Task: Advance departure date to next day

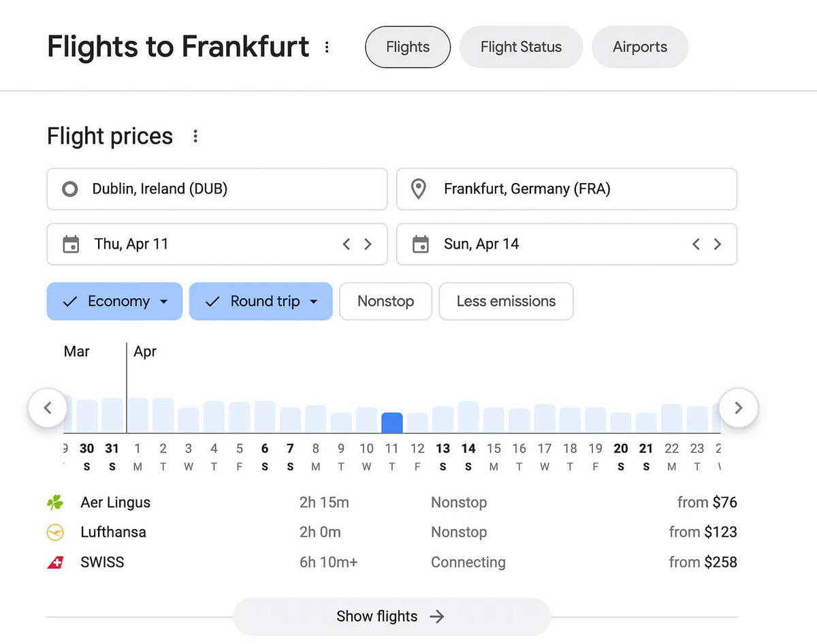Action: click(368, 244)
